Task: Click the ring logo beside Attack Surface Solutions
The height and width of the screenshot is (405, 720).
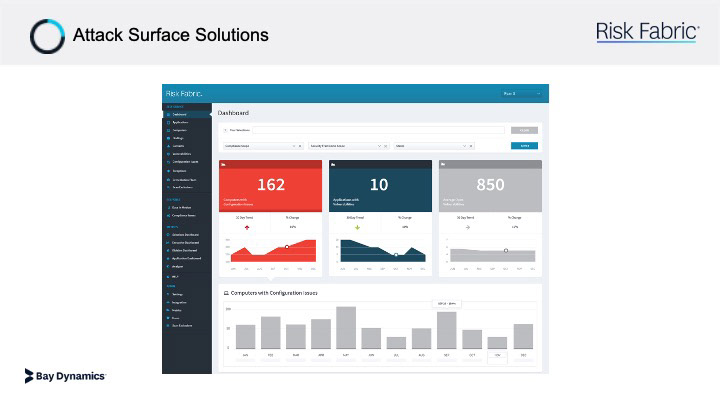Action: 47,36
